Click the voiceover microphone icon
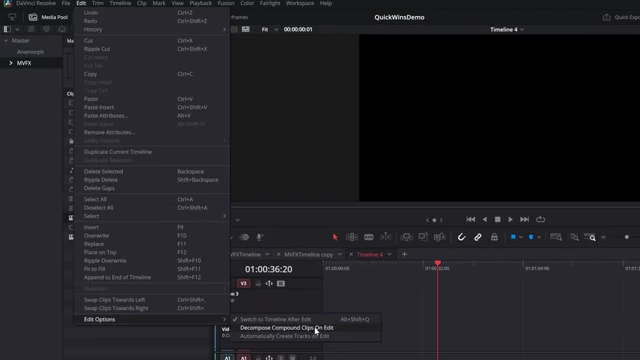This screenshot has width=640, height=360. click(260, 237)
